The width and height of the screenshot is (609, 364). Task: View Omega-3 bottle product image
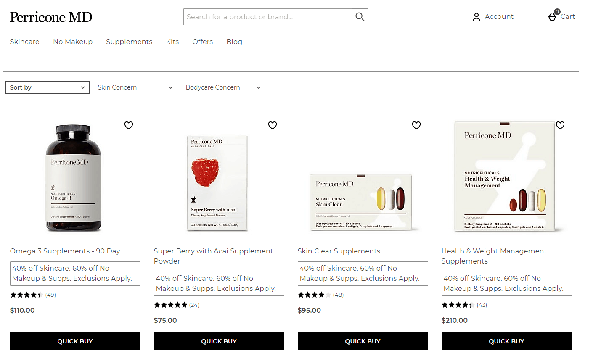coord(74,178)
